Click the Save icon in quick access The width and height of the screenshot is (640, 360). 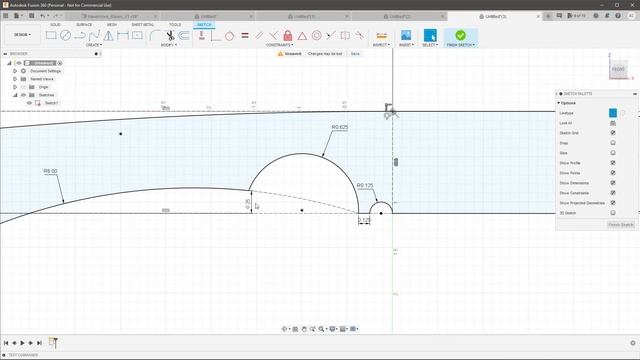tap(31, 16)
